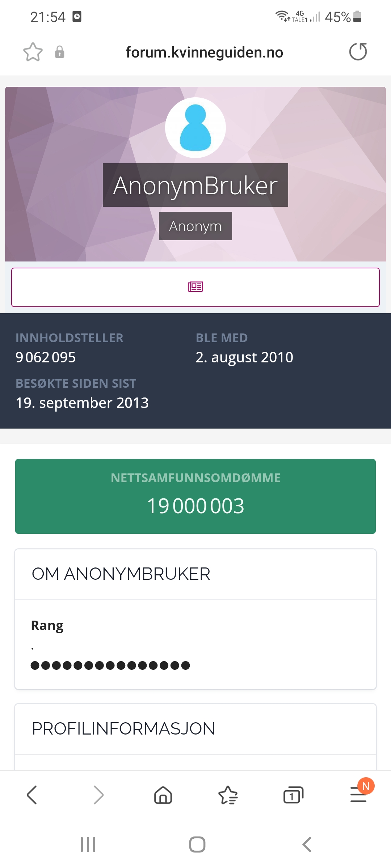Reload the page with the refresh icon
This screenshot has width=391, height=868.
[x=358, y=51]
